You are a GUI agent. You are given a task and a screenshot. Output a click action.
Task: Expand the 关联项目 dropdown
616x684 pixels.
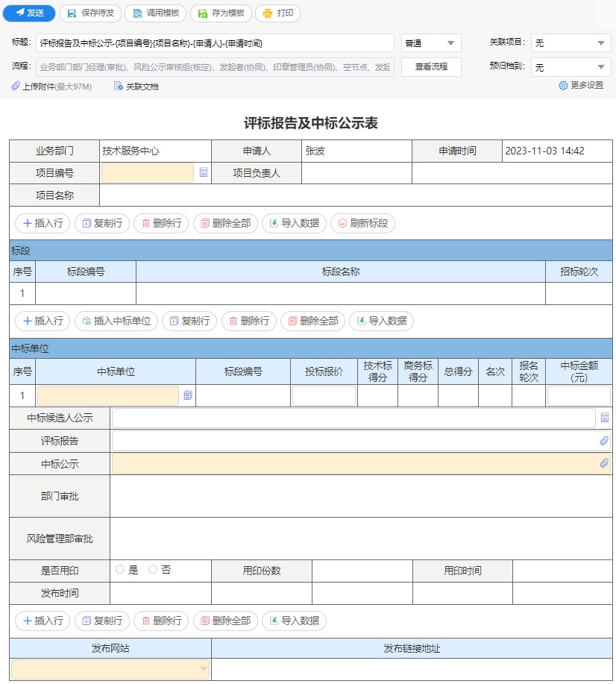[x=571, y=43]
